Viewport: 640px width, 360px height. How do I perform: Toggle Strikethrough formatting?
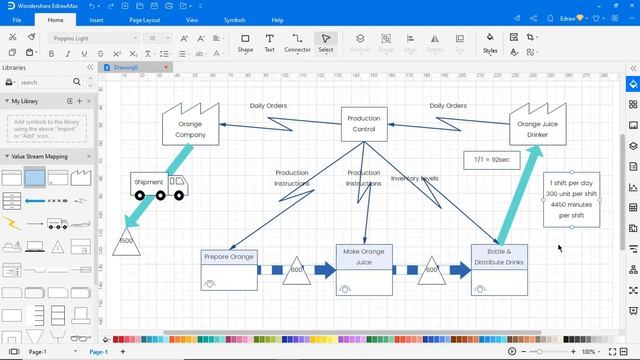click(100, 53)
